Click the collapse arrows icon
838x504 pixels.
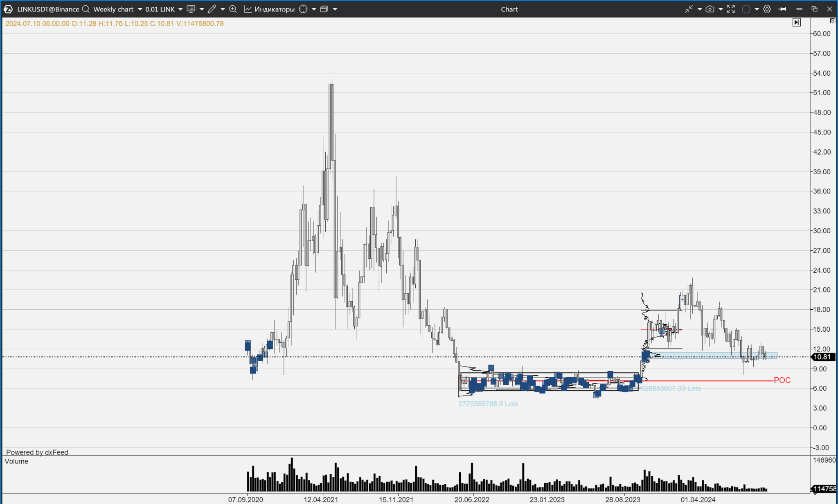point(689,9)
